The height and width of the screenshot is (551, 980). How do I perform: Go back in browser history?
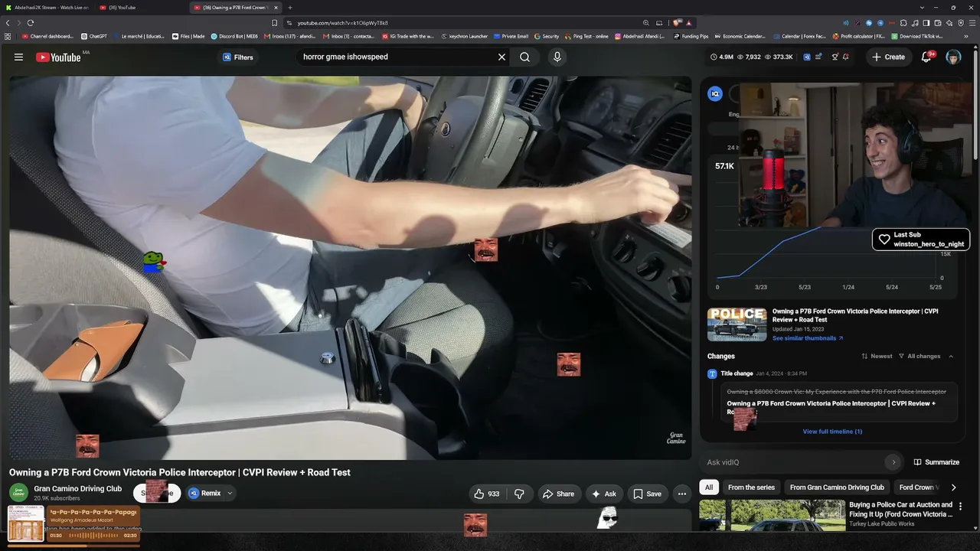click(x=8, y=23)
